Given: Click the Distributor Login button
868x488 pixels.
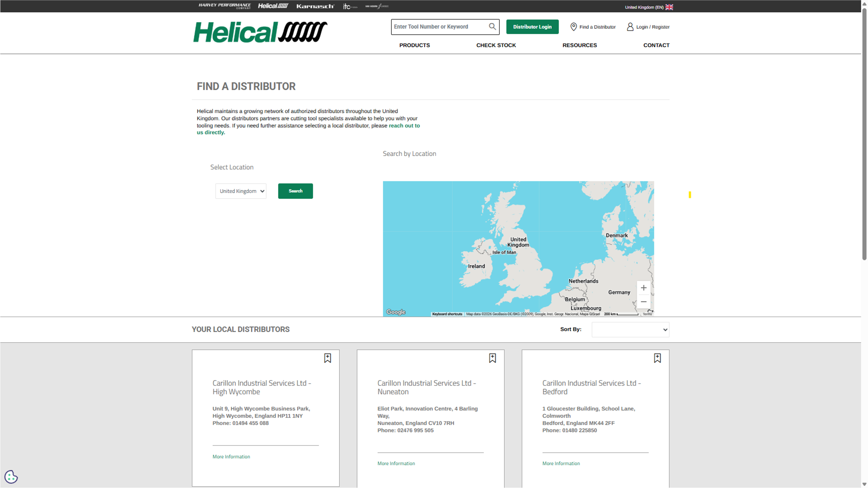Looking at the screenshot, I should 532,27.
